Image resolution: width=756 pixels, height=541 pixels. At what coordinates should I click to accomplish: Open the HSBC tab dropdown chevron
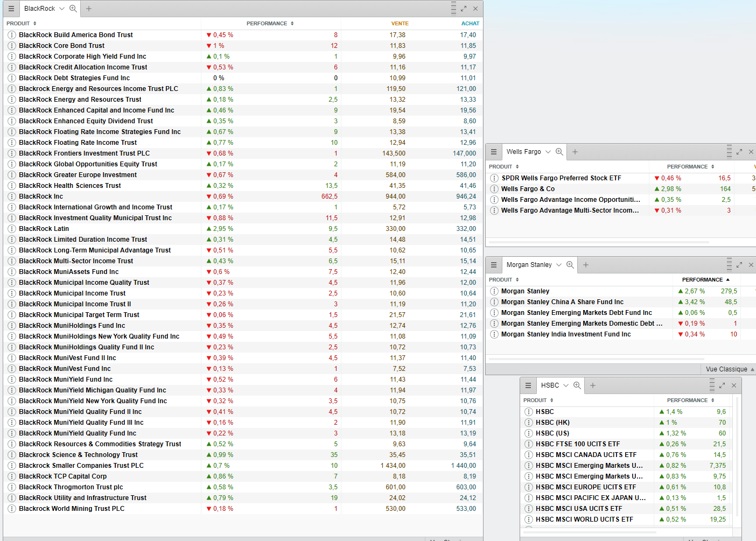(566, 385)
